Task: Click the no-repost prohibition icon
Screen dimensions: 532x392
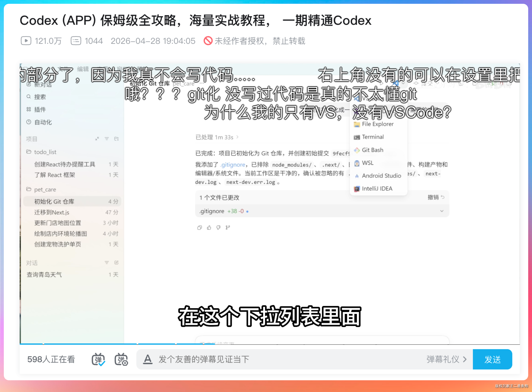Action: 208,41
